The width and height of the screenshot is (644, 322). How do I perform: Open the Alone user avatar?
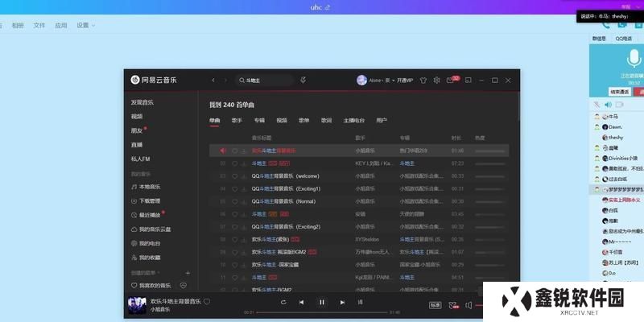tap(361, 80)
